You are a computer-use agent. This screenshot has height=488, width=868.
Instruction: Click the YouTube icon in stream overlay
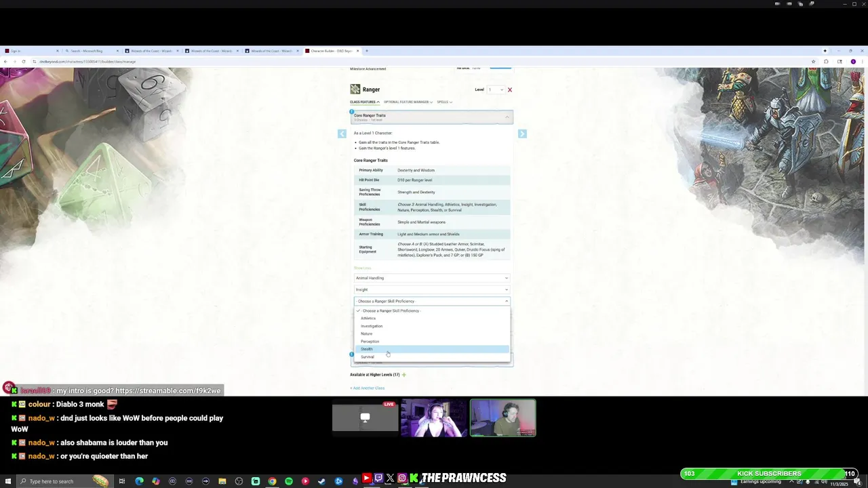coord(367,479)
